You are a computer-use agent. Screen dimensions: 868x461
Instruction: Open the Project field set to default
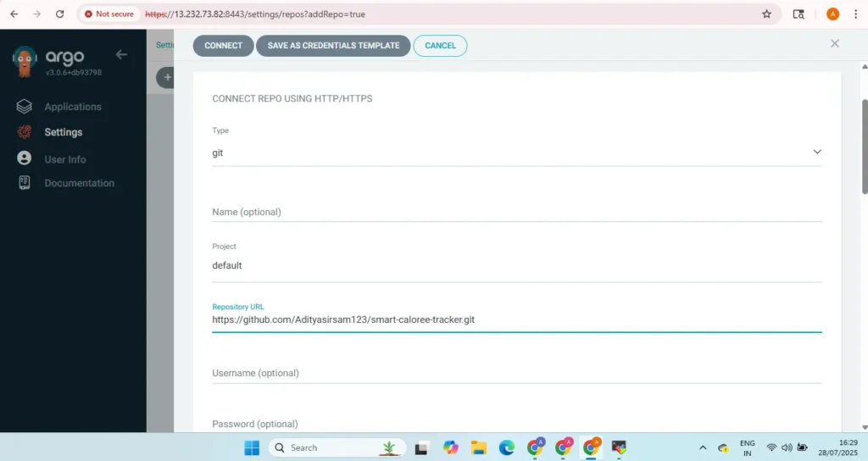point(516,265)
